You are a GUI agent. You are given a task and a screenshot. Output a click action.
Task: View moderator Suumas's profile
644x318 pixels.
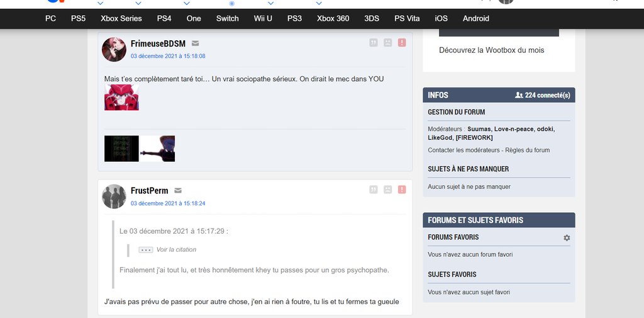point(479,128)
